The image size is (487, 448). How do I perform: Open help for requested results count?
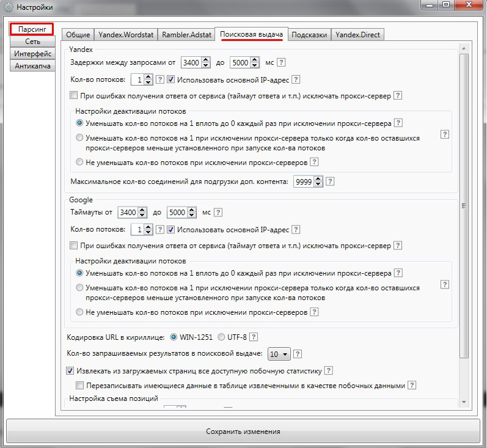[x=297, y=354]
